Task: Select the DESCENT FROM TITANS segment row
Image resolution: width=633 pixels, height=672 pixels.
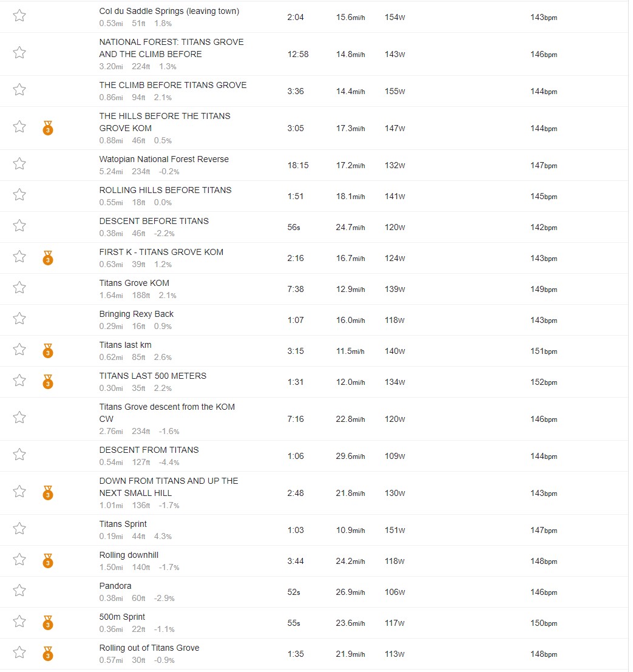Action: pos(314,456)
